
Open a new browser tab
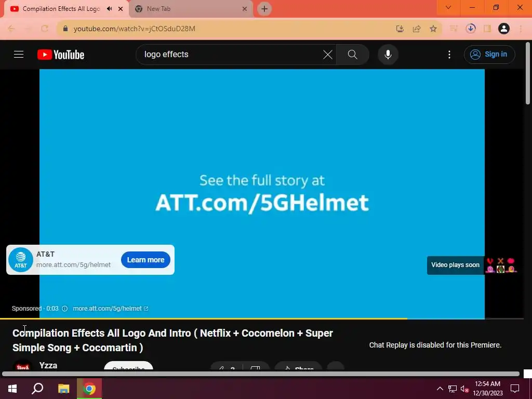pyautogui.click(x=264, y=9)
